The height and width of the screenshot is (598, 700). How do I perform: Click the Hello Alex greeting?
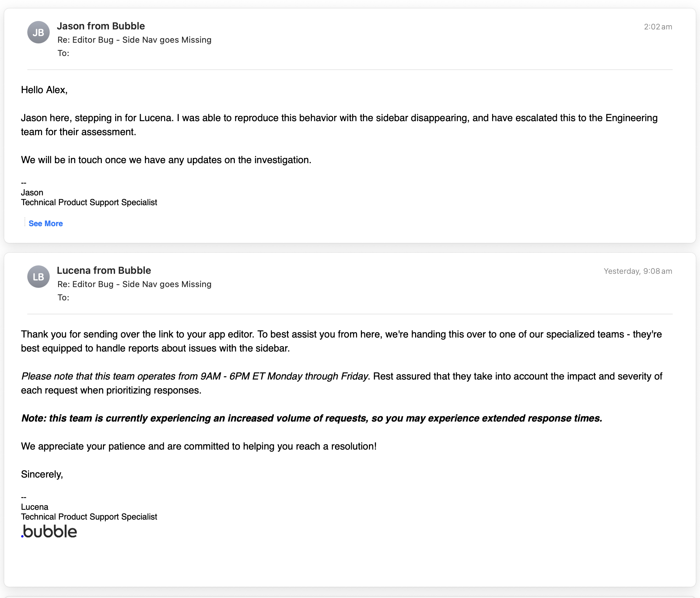(44, 90)
